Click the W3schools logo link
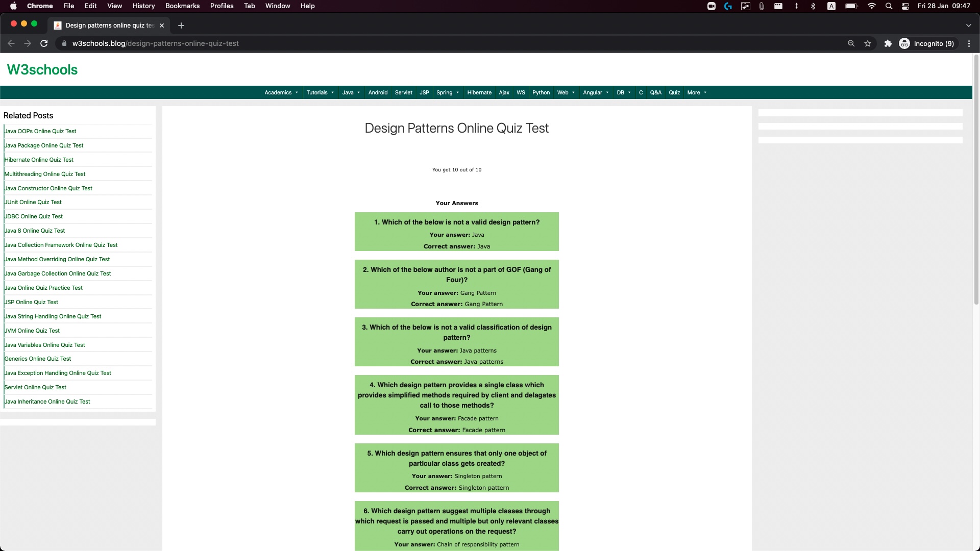The height and width of the screenshot is (551, 980). pos(42,70)
